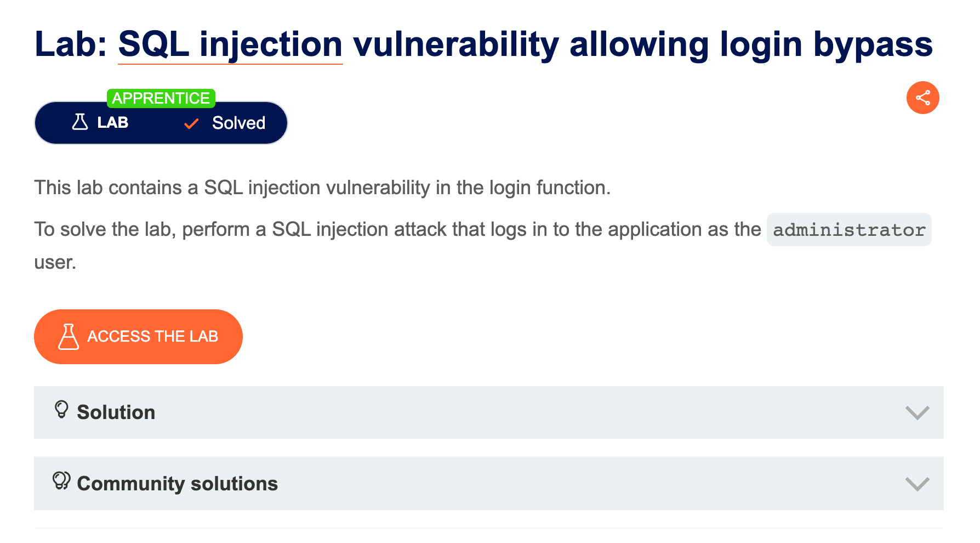Click the orange share icon button
The width and height of the screenshot is (980, 543).
(x=922, y=98)
